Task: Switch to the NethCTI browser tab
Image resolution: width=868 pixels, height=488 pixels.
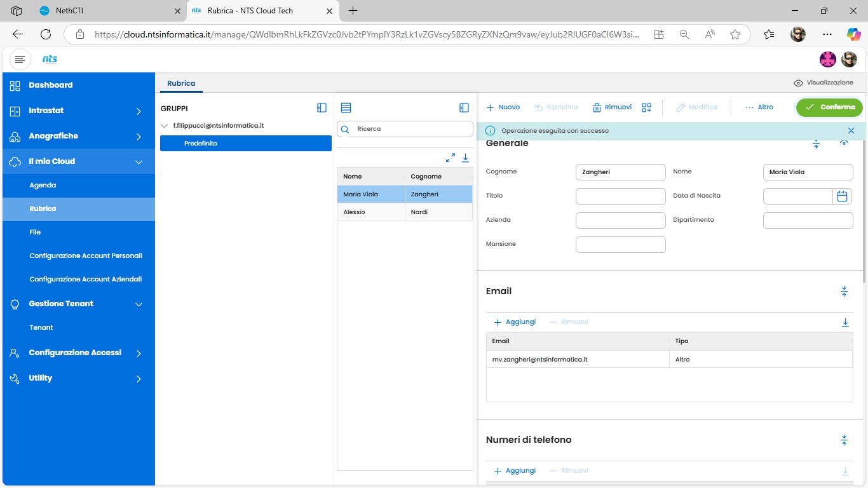Action: (x=69, y=11)
